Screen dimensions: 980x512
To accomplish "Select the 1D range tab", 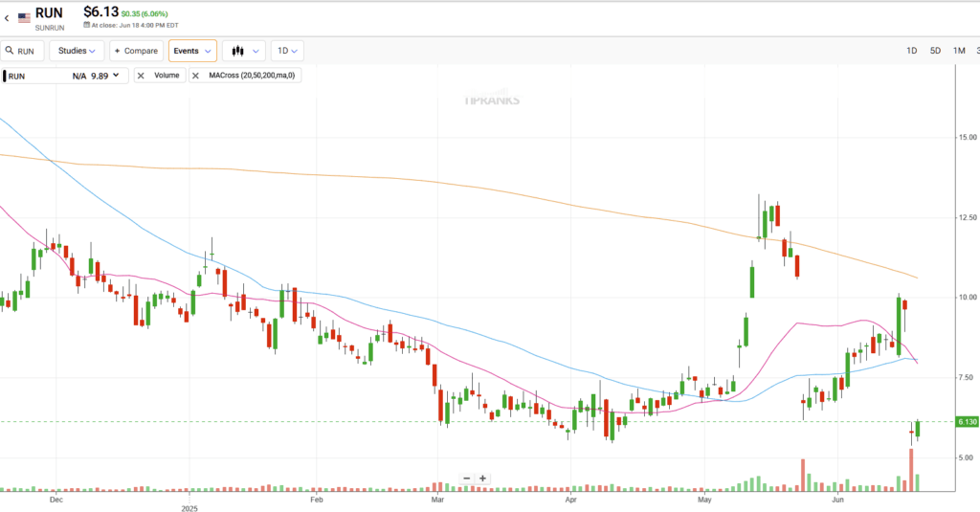I will coord(912,51).
